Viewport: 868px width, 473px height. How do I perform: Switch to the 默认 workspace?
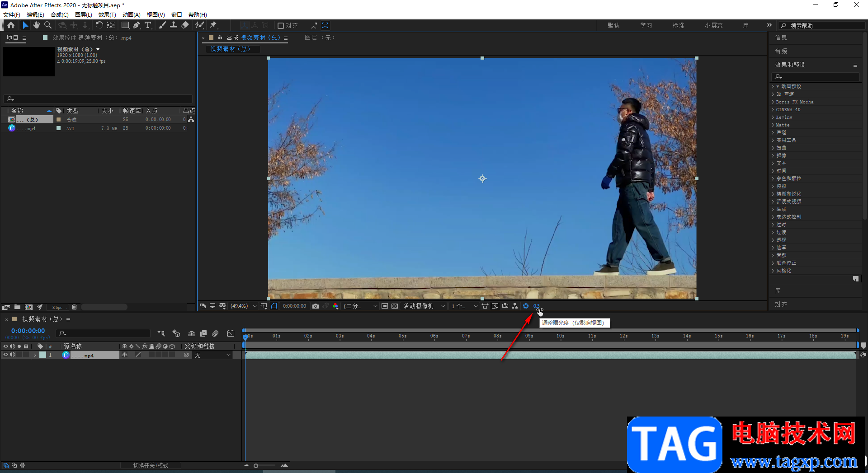pyautogui.click(x=613, y=25)
